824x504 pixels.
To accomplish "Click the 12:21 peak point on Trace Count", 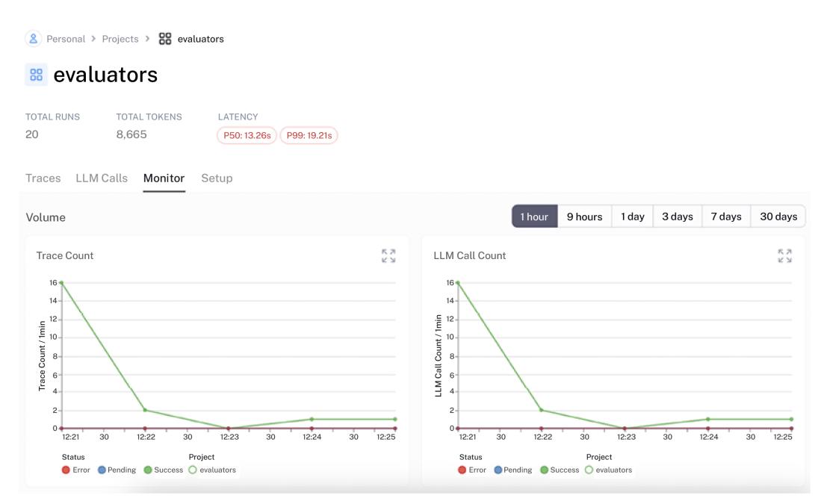I will click(61, 282).
